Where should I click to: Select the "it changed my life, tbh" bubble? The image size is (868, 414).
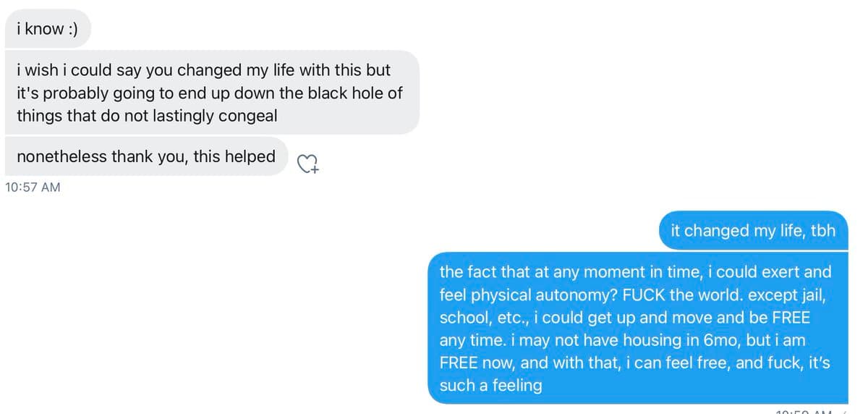coord(753,231)
